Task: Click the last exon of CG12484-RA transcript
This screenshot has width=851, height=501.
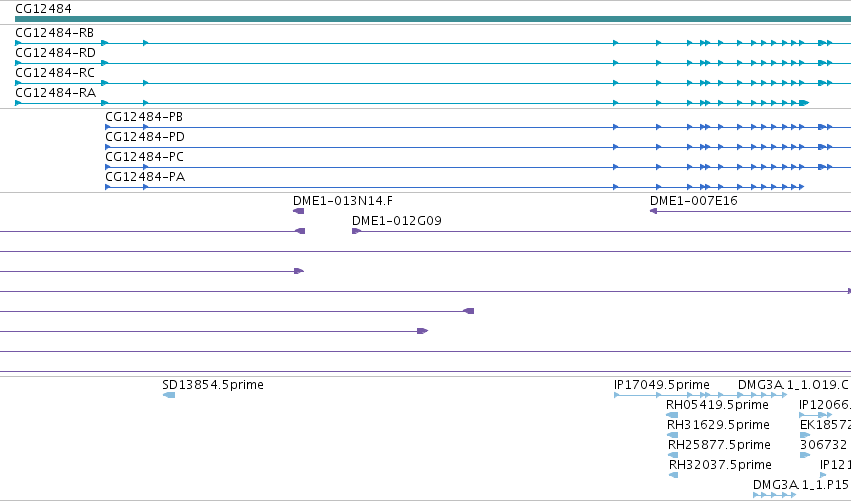Action: tap(804, 103)
